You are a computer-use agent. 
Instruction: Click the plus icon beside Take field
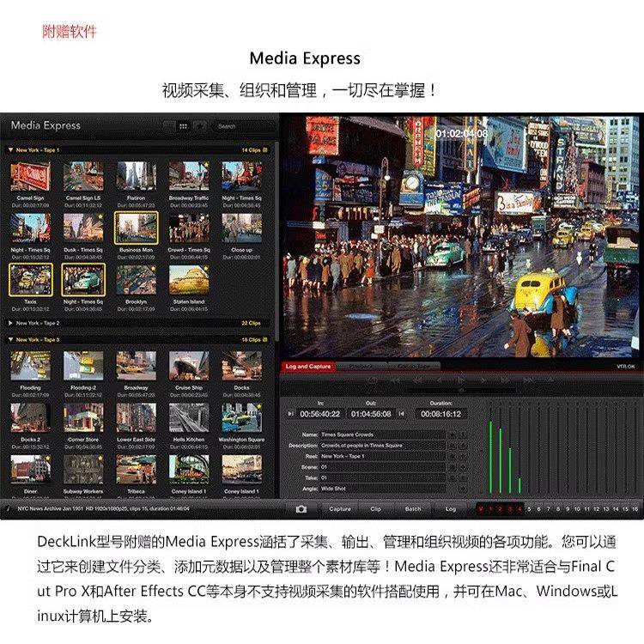(x=463, y=478)
